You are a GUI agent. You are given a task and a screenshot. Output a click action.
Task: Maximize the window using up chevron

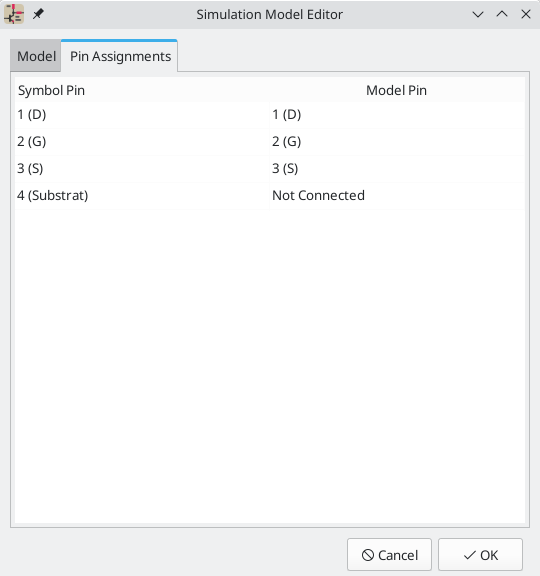point(502,14)
